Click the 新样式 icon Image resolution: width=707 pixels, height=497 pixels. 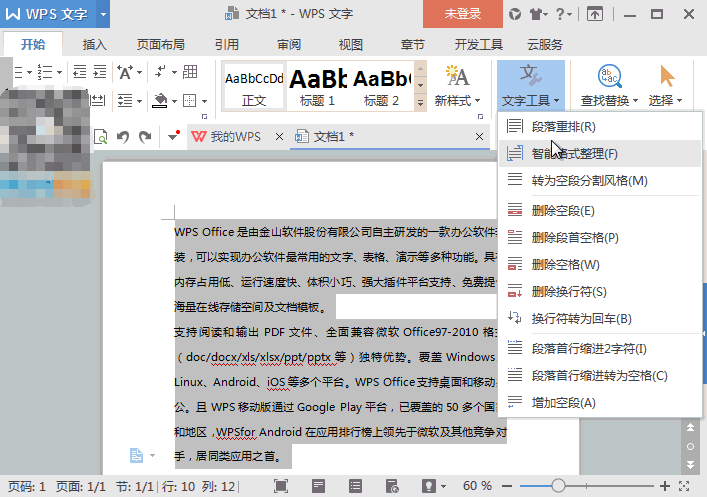(458, 85)
